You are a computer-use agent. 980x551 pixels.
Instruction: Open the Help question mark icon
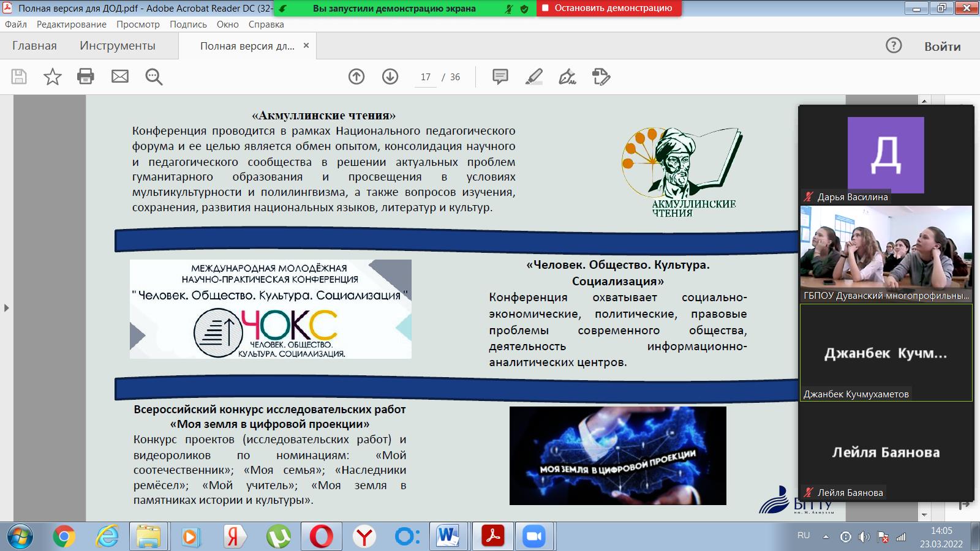click(894, 45)
